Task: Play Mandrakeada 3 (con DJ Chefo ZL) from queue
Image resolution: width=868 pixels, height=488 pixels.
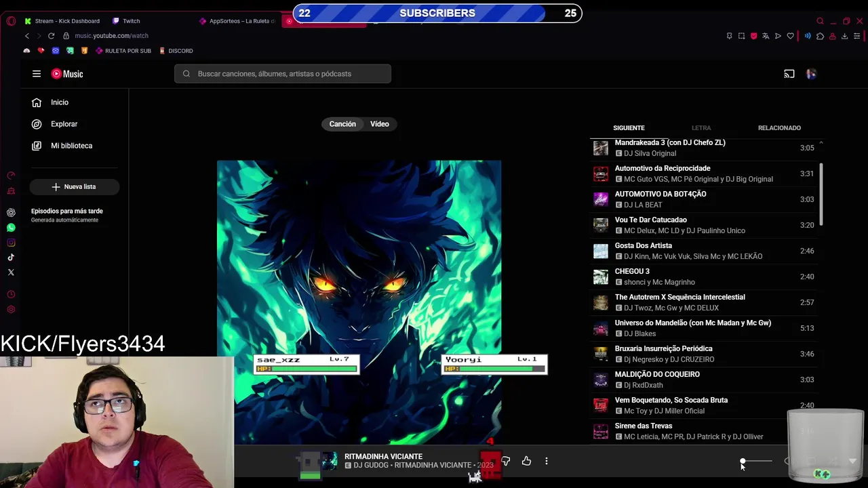Action: click(705, 148)
